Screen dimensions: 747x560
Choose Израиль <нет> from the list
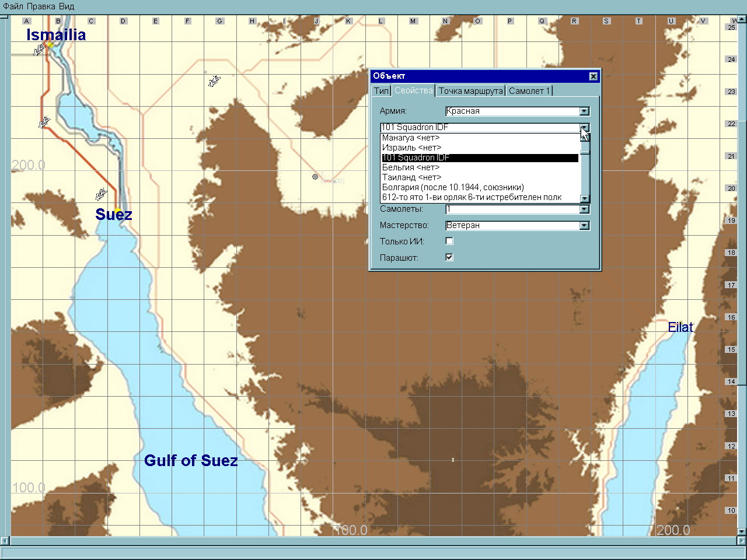click(x=480, y=148)
